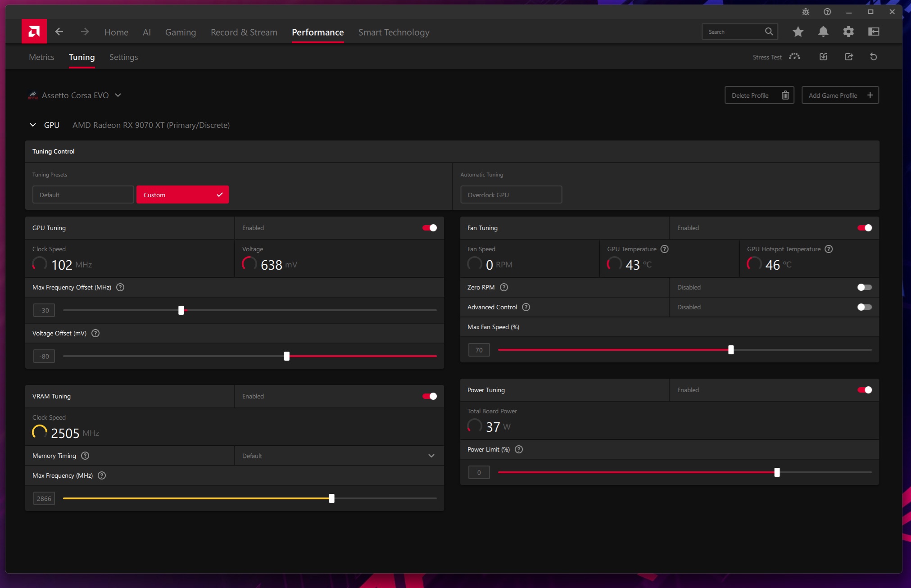Click the export profile share icon
Image resolution: width=911 pixels, height=588 pixels.
point(848,57)
